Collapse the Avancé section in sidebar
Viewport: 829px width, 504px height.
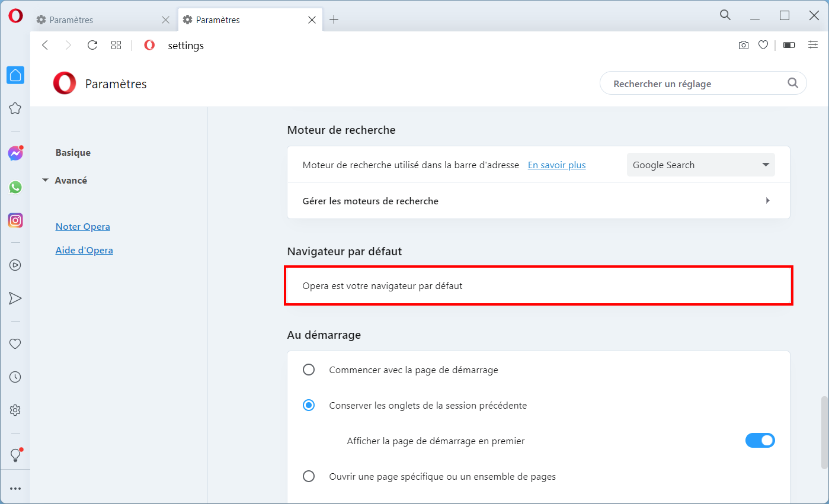coord(45,180)
